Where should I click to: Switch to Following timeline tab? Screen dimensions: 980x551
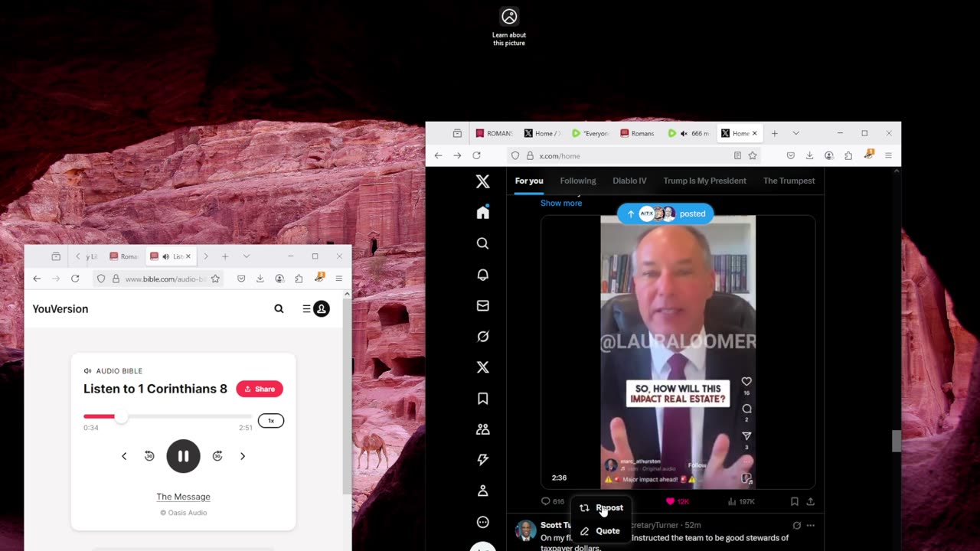click(x=578, y=181)
